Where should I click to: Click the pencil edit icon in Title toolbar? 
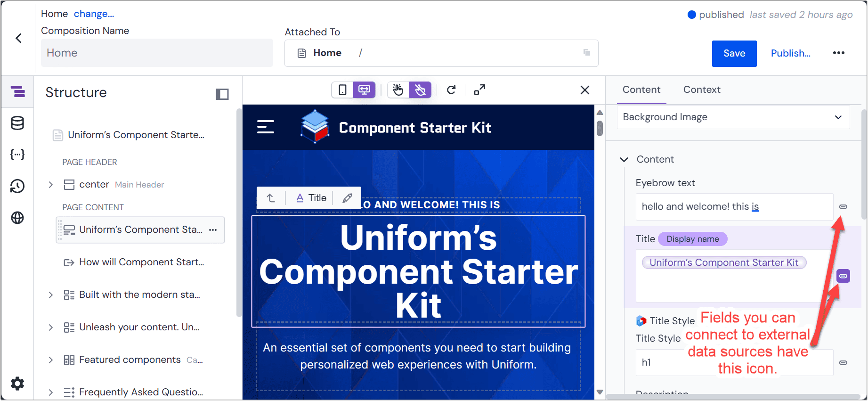[x=347, y=198]
